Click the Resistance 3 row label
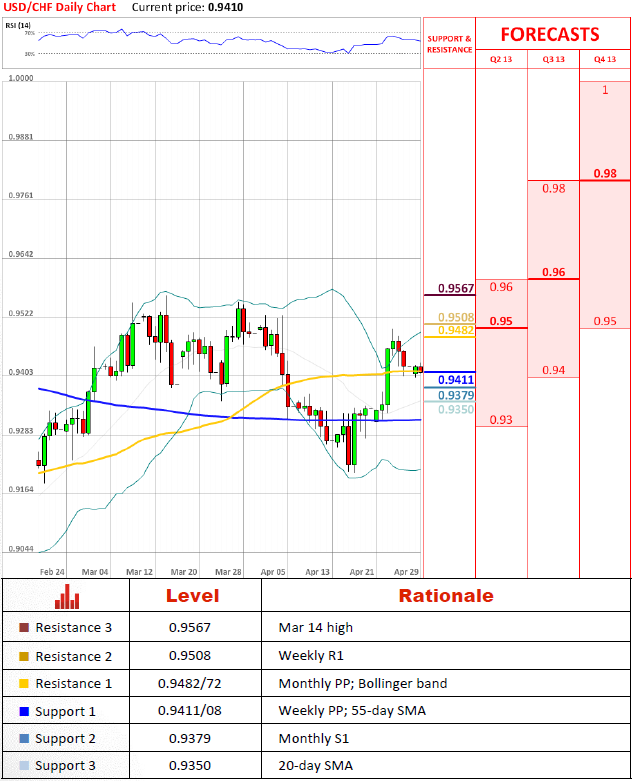This screenshot has height=781, width=633. point(74,628)
